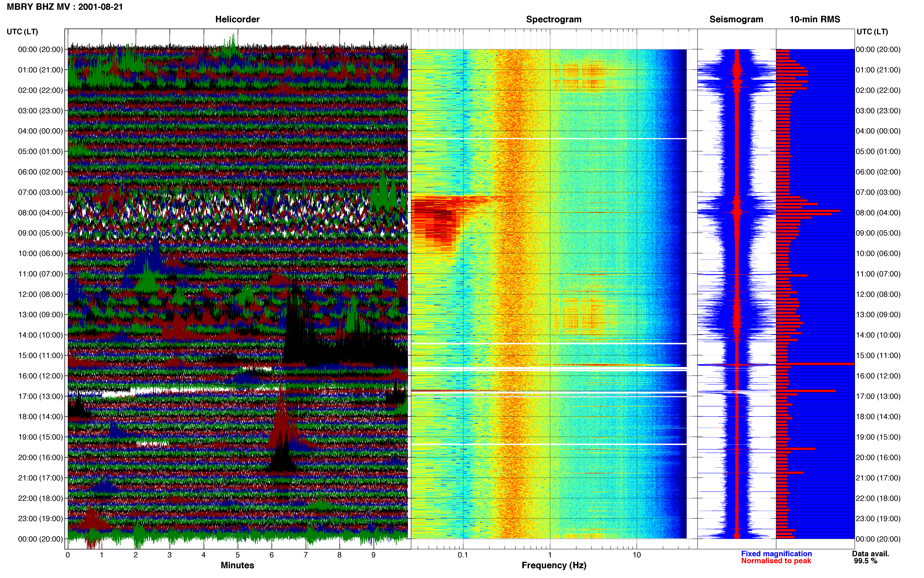Click the 'Minutes' axis title

click(x=237, y=565)
